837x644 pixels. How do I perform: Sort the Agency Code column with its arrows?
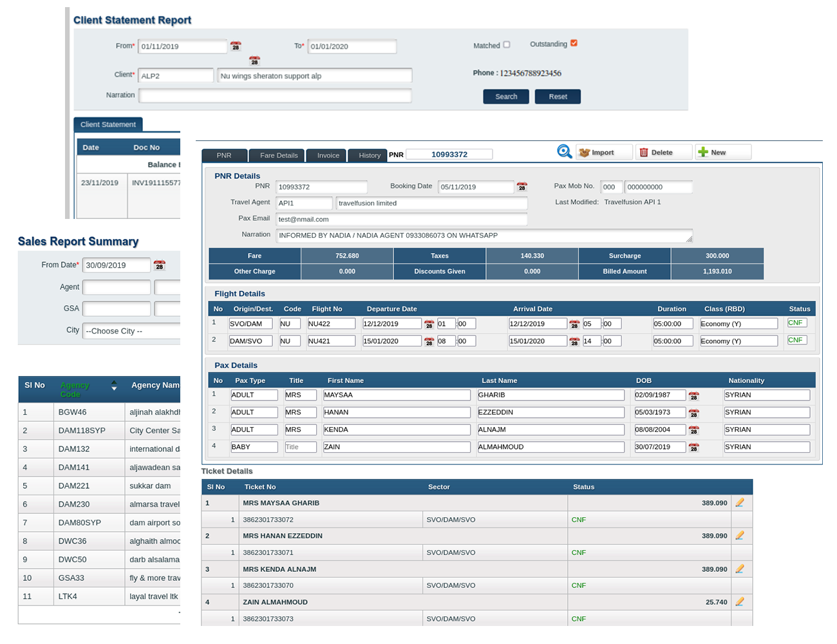coord(115,386)
